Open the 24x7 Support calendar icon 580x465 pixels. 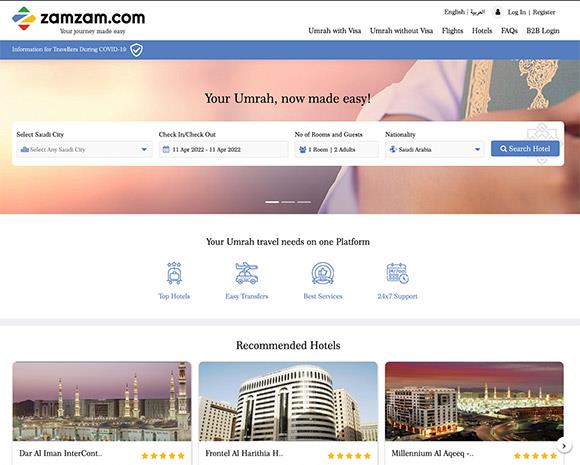click(397, 273)
